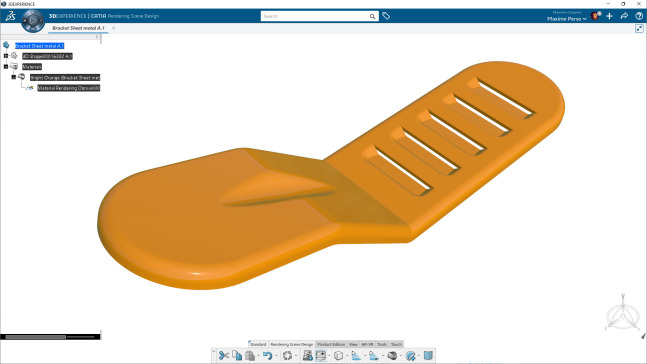Click the Undo arrow icon
This screenshot has height=364, width=647.
pyautogui.click(x=267, y=355)
